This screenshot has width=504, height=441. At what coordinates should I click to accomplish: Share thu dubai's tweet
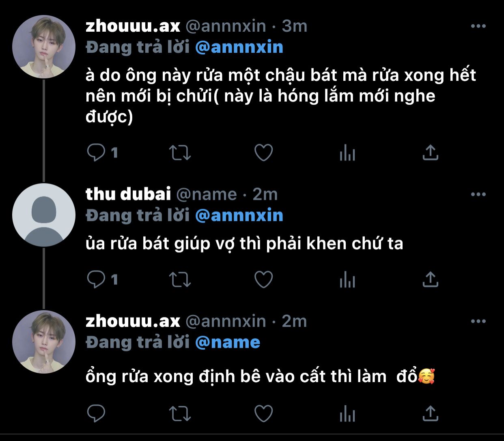[430, 280]
